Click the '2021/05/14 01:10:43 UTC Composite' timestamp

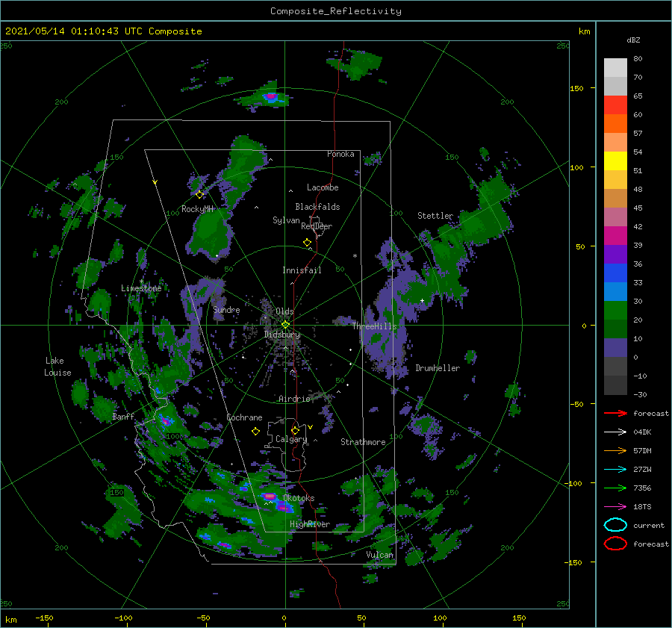[103, 31]
